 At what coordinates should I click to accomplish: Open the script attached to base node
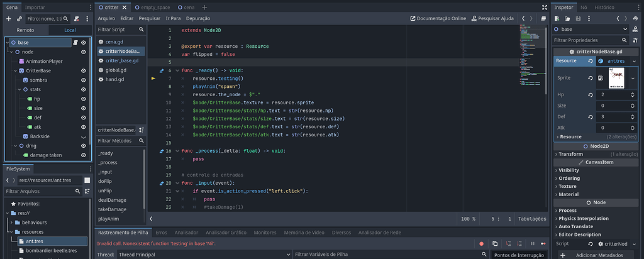coord(74,42)
